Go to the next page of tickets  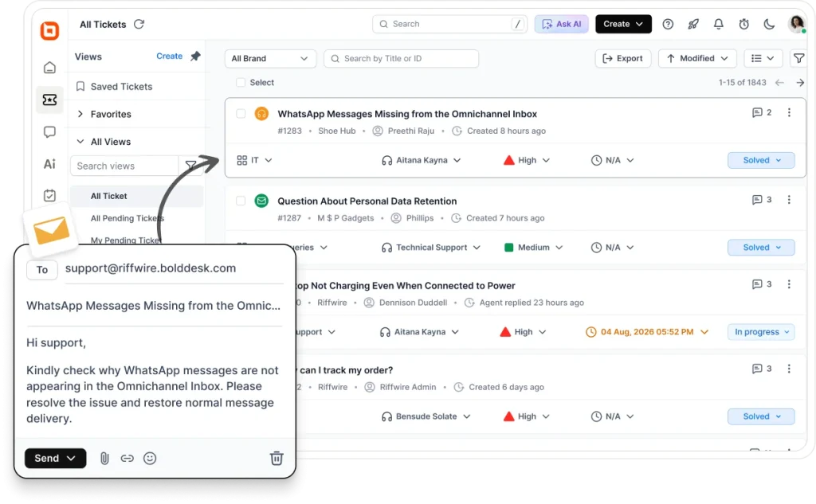(800, 83)
